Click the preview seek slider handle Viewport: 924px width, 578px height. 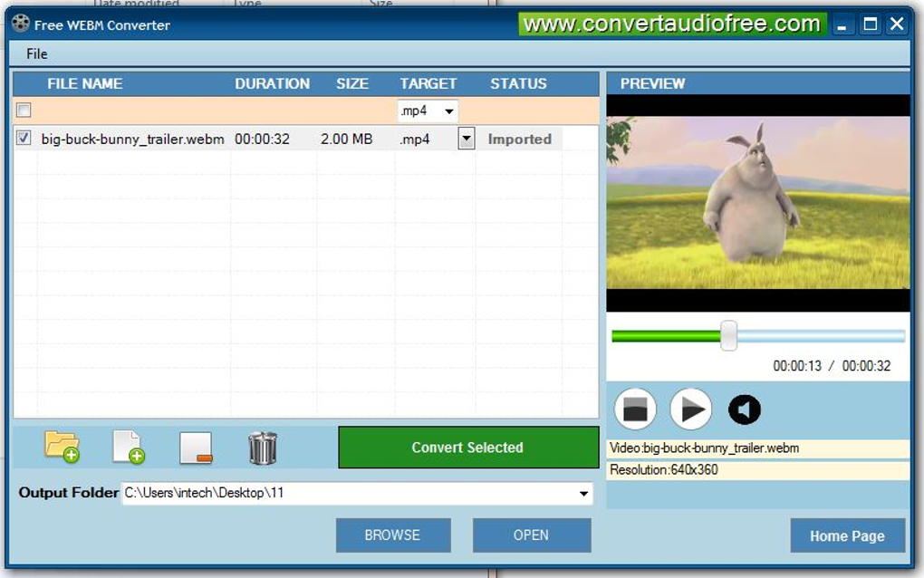[729, 336]
